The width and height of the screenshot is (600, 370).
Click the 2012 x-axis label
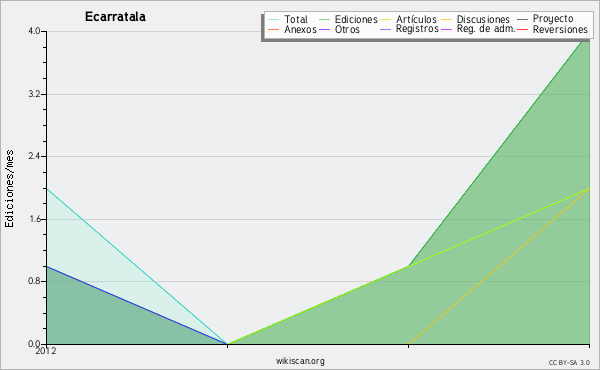pyautogui.click(x=46, y=351)
